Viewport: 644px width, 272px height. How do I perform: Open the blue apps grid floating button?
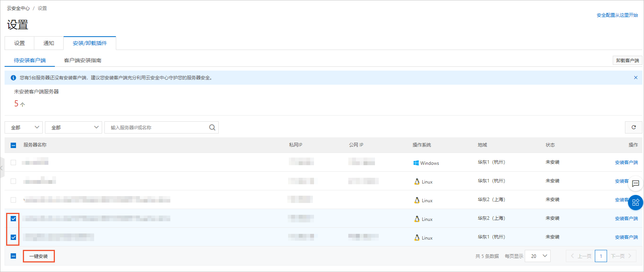pyautogui.click(x=636, y=203)
